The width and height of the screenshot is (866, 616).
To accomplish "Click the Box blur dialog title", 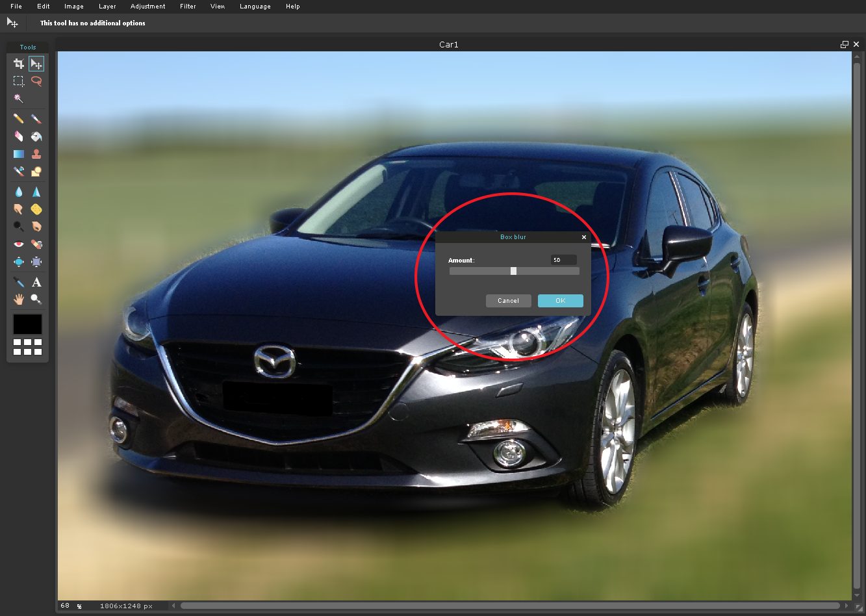I will point(513,237).
